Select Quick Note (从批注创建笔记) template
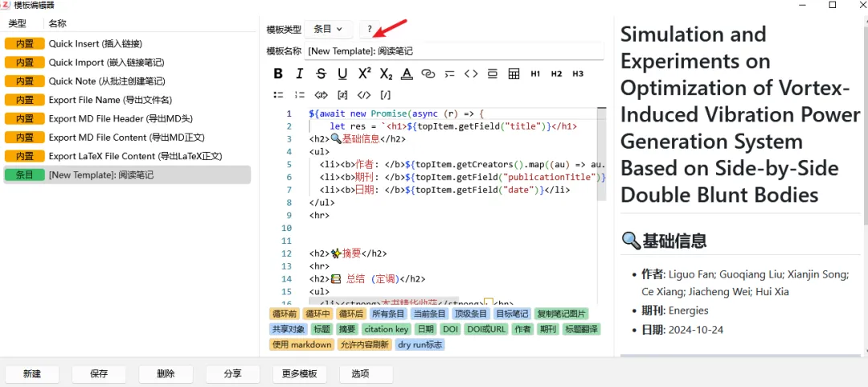This screenshot has height=387, width=868. coord(127,81)
